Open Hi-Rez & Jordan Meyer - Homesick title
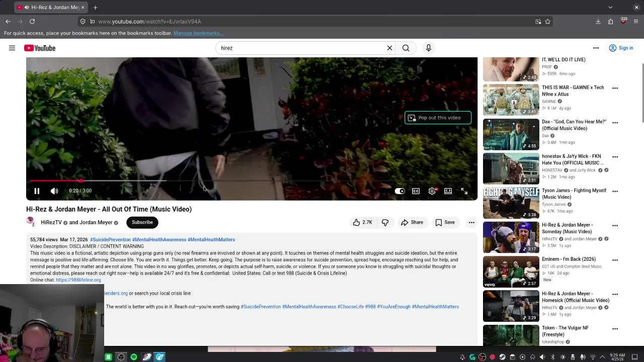Screen dimensions: 644x362 pyautogui.click(x=576, y=297)
